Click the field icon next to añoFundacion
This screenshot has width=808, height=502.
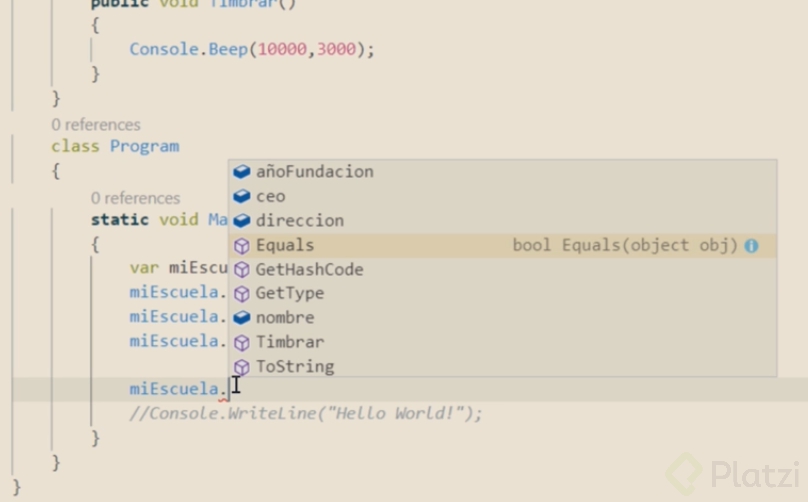pos(242,172)
